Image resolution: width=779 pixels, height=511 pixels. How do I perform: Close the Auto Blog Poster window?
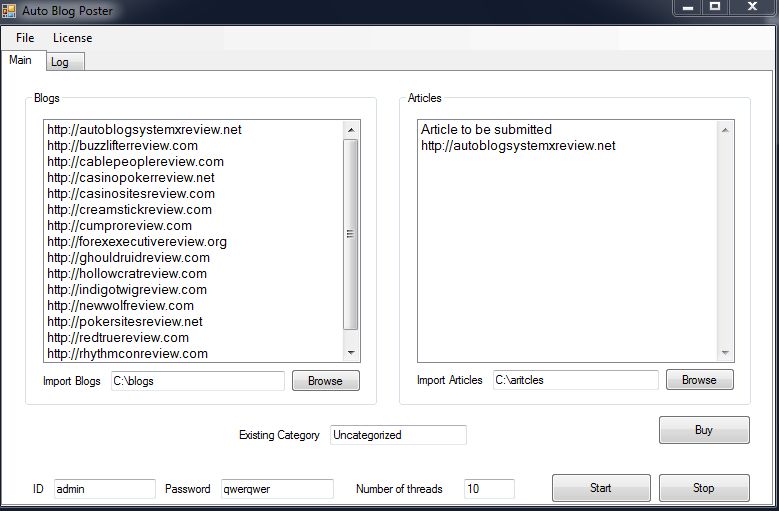click(x=752, y=7)
